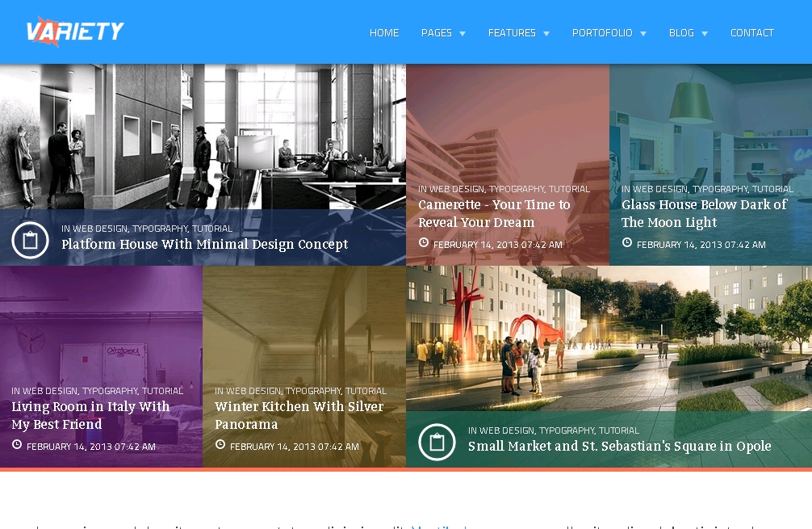The height and width of the screenshot is (529, 812).
Task: Open 'Small Market and St. Sebastian's Square' article
Action: (x=619, y=446)
